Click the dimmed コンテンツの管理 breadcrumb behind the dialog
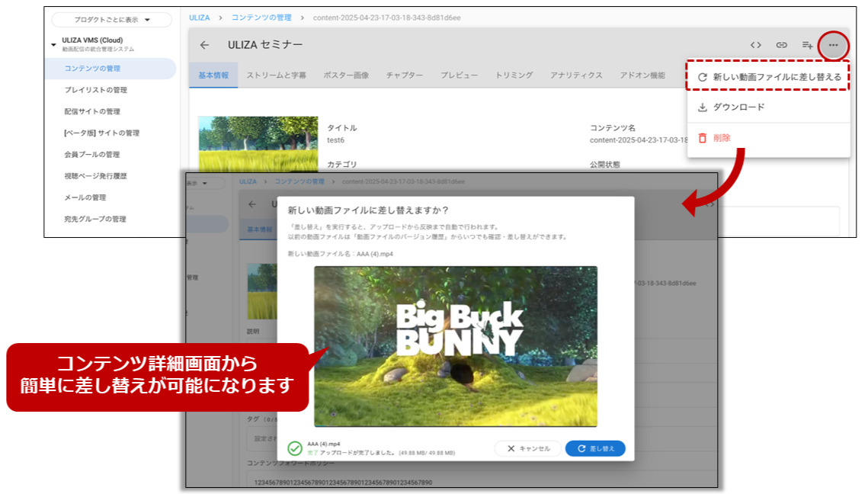This screenshot has height=494, width=868. pos(299,181)
